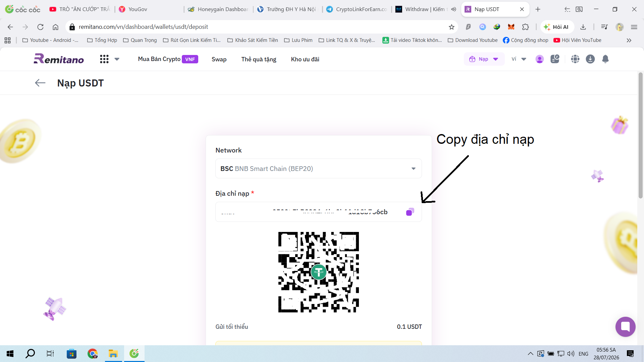Open a new browser tab
Screen dimensions: 644x362
point(538,9)
